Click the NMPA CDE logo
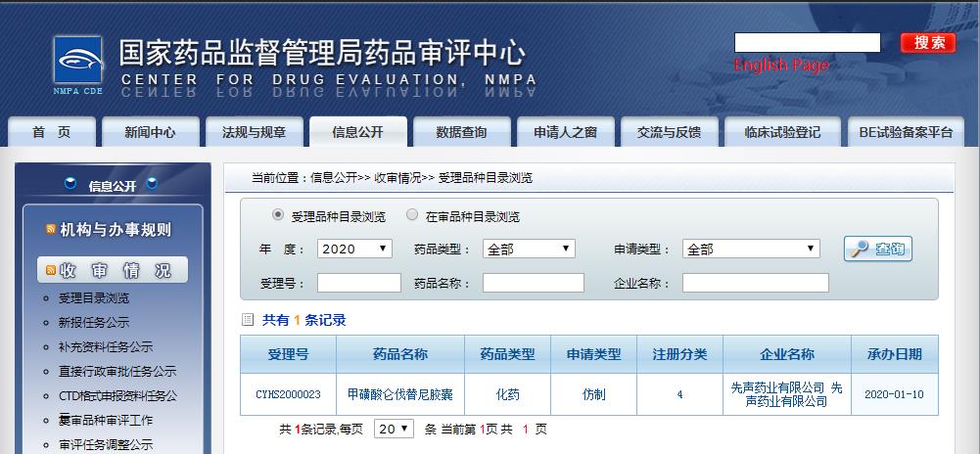 (x=78, y=65)
